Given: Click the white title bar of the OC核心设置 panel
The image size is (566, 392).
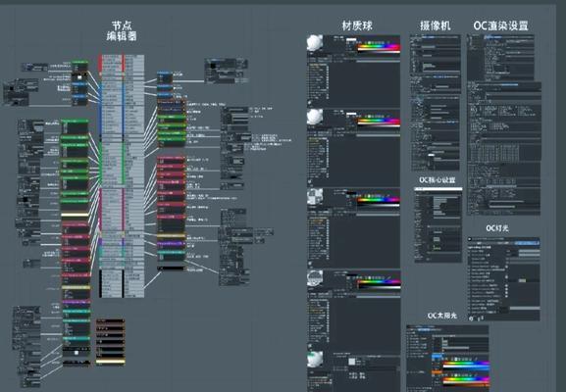Looking at the screenshot, I should pyautogui.click(x=437, y=188).
